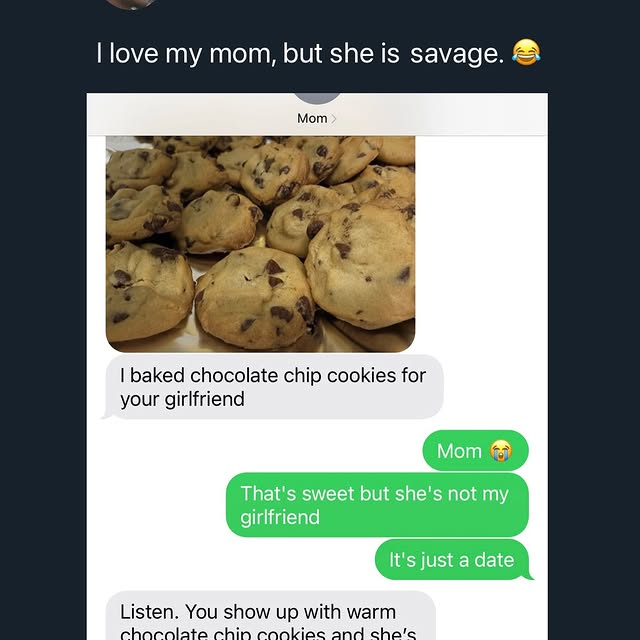This screenshot has width=640, height=640.
Task: Click the word "savage" in the caption
Action: tap(456, 53)
